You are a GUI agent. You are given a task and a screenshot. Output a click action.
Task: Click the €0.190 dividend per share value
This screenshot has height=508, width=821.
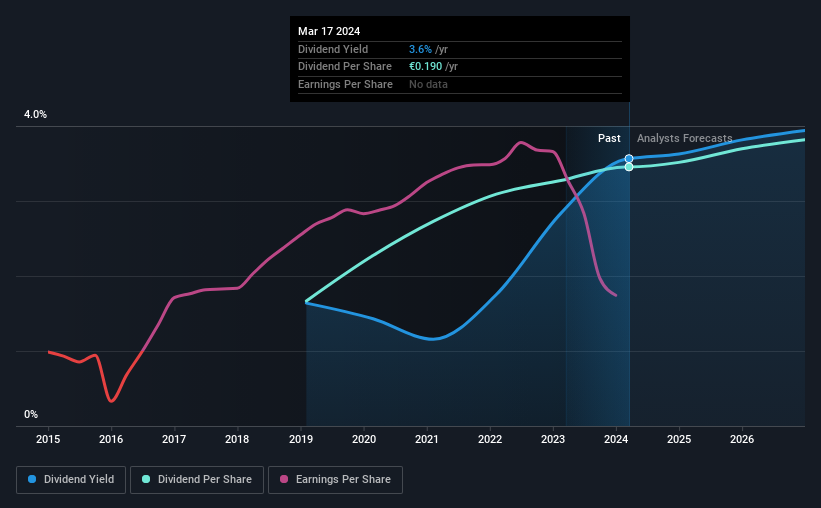[x=426, y=67]
